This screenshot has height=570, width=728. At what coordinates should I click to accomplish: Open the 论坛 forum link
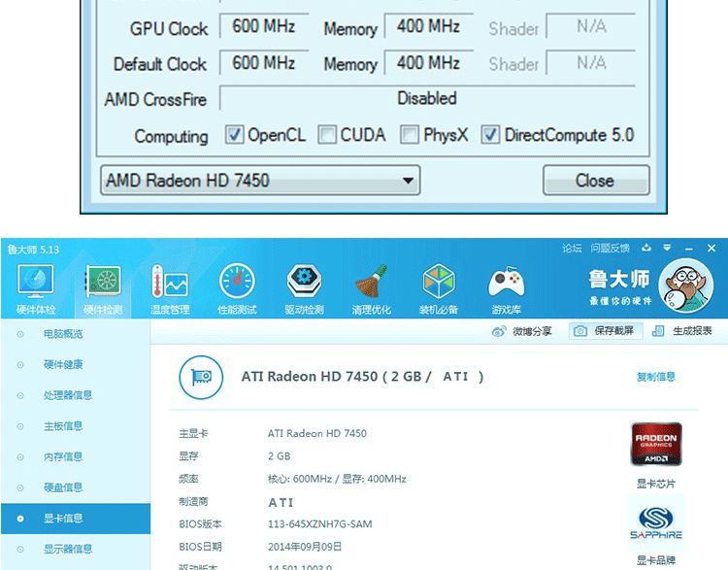(572, 248)
